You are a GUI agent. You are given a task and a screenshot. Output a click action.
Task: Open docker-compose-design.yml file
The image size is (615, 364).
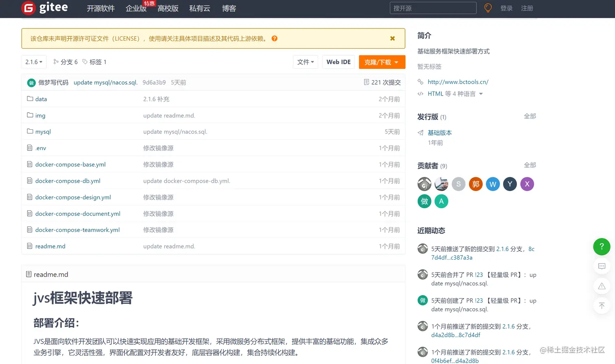[73, 197]
